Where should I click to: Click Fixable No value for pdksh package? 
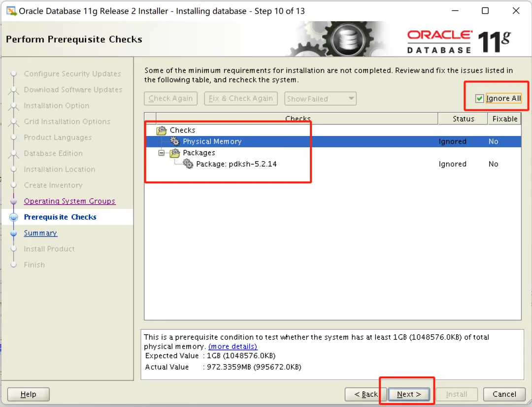[493, 164]
